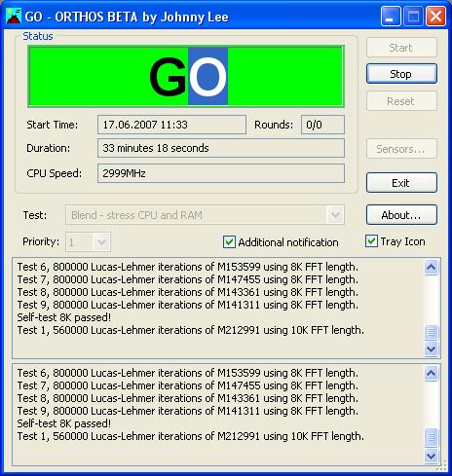Click lower log 'Test 8' M143361 line
This screenshot has height=476, width=452.
188,398
